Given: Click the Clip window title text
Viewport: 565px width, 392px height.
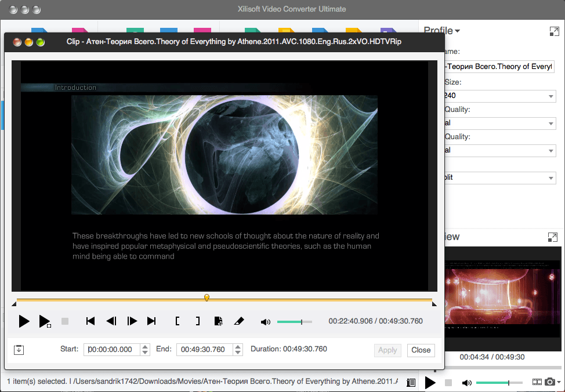Looking at the screenshot, I should tap(234, 42).
